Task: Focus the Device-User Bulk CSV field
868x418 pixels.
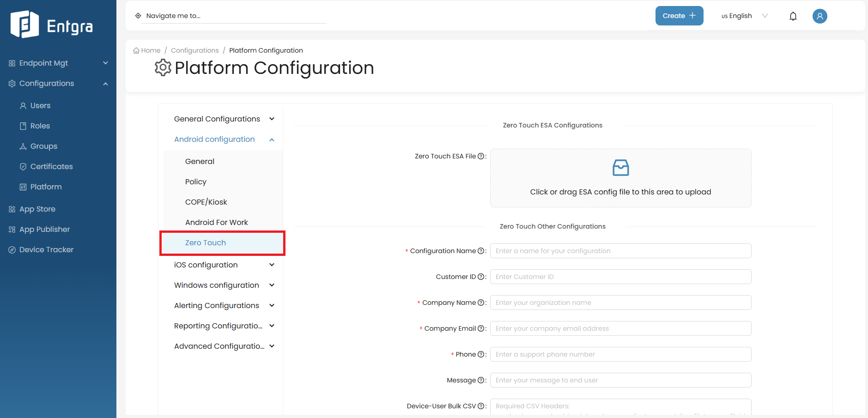Action: pos(620,407)
